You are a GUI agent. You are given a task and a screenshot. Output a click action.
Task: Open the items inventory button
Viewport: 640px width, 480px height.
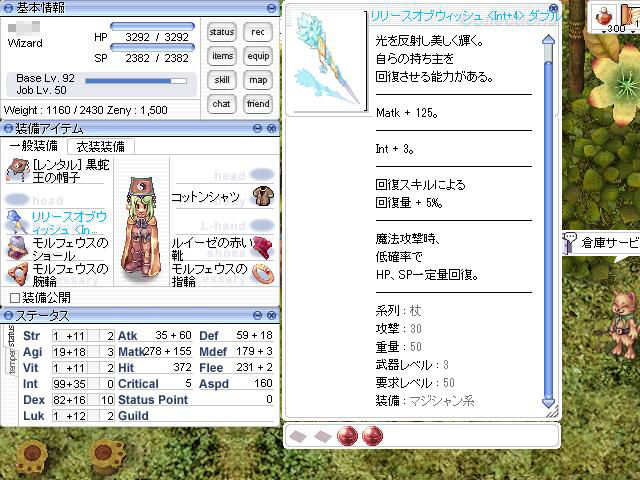pos(222,56)
